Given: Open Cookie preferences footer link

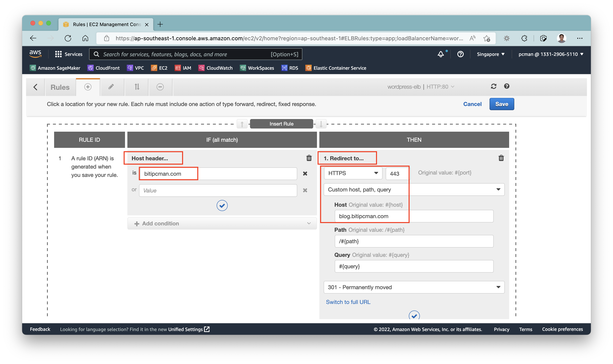Looking at the screenshot, I should tap(562, 329).
